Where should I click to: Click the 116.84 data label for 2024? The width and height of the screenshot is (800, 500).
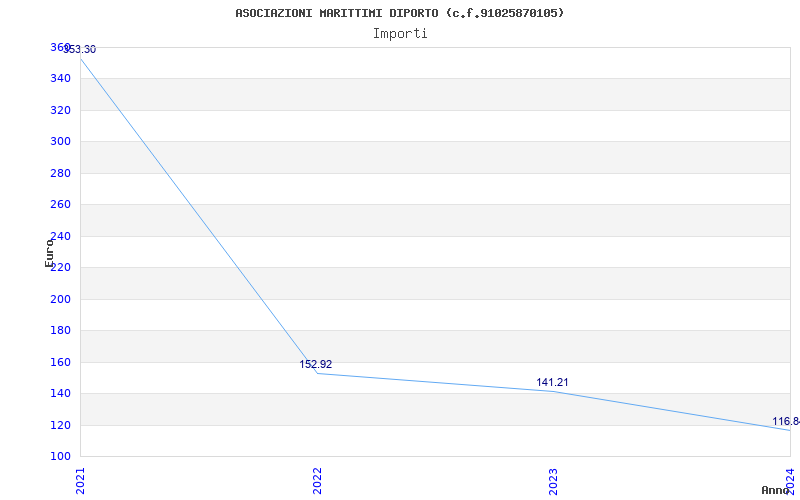pyautogui.click(x=786, y=421)
